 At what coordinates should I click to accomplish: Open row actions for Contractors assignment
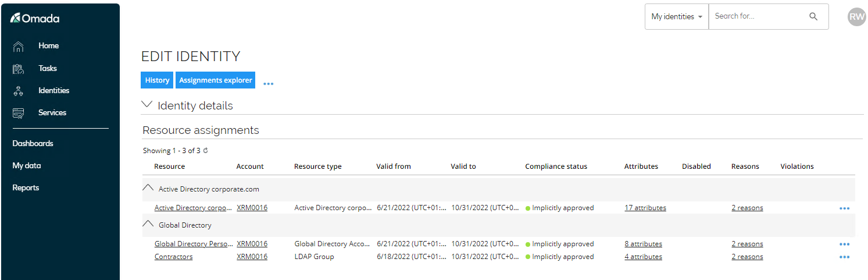point(845,257)
